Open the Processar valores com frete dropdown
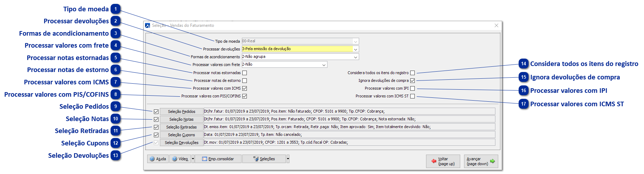 324,65
